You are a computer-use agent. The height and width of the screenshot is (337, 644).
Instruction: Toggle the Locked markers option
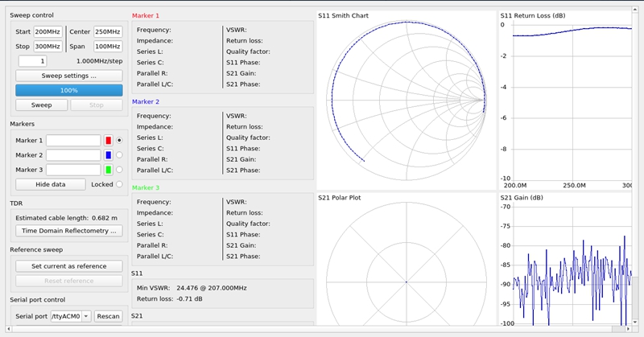119,184
